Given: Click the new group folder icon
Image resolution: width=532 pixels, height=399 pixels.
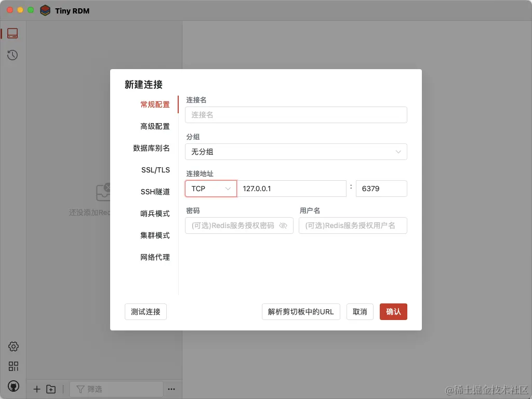Looking at the screenshot, I should pyautogui.click(x=51, y=389).
